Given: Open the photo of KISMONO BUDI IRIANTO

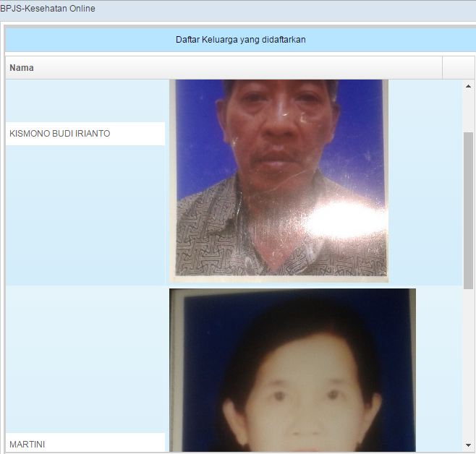Looking at the screenshot, I should pyautogui.click(x=279, y=181).
